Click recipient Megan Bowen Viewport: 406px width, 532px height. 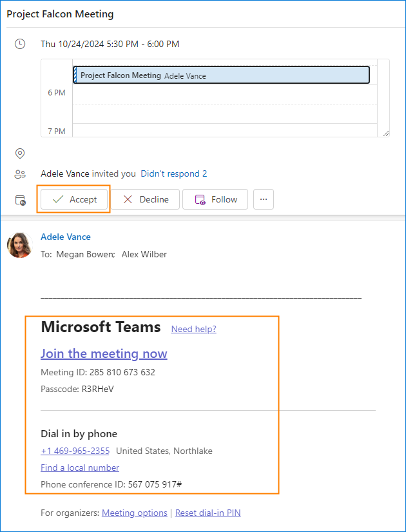(x=86, y=255)
